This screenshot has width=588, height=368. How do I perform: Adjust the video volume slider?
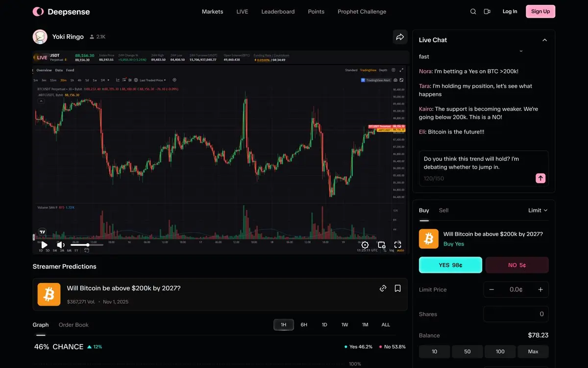pos(87,245)
